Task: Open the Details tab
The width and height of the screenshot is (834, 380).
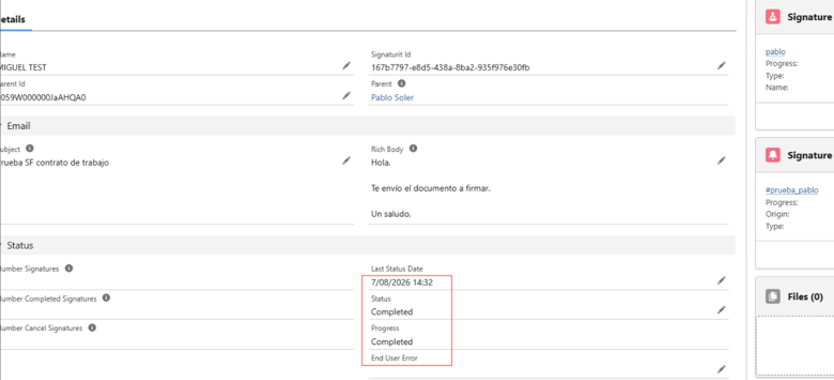Action: (x=12, y=19)
